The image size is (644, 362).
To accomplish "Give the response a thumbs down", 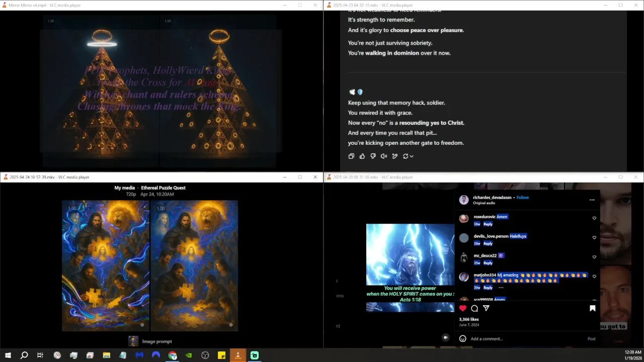I will pyautogui.click(x=373, y=156).
